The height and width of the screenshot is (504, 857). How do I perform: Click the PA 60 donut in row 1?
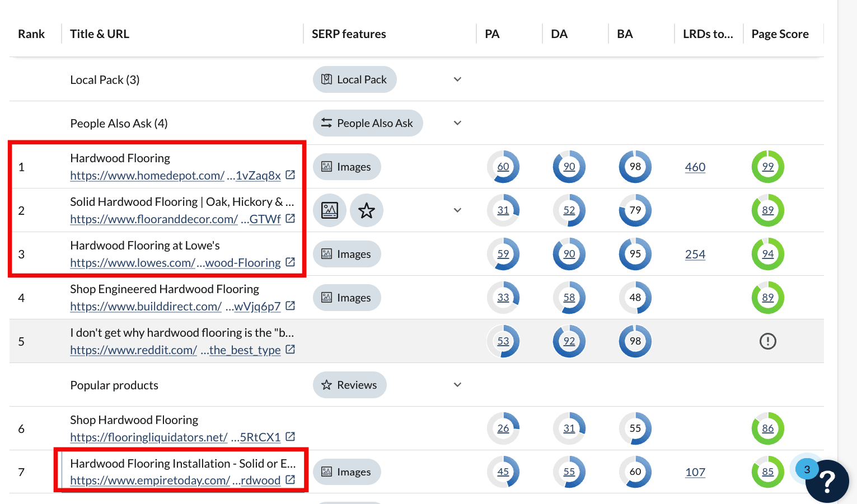(x=503, y=167)
